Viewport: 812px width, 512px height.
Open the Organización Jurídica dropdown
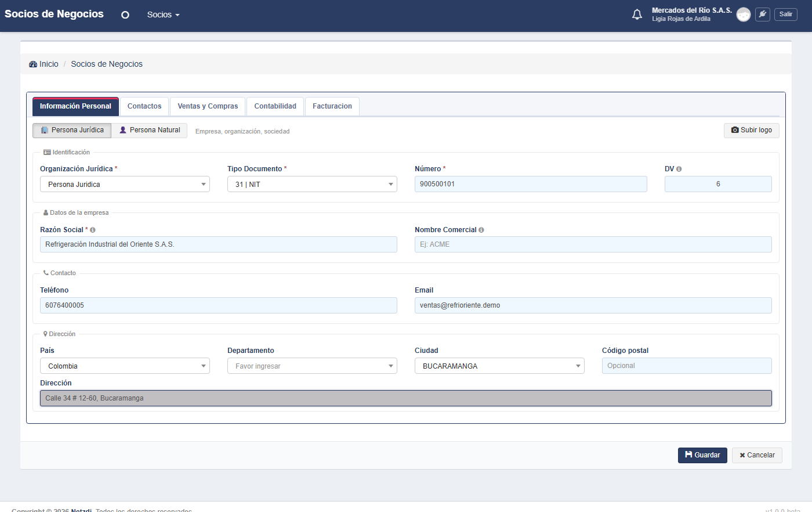pyautogui.click(x=125, y=184)
